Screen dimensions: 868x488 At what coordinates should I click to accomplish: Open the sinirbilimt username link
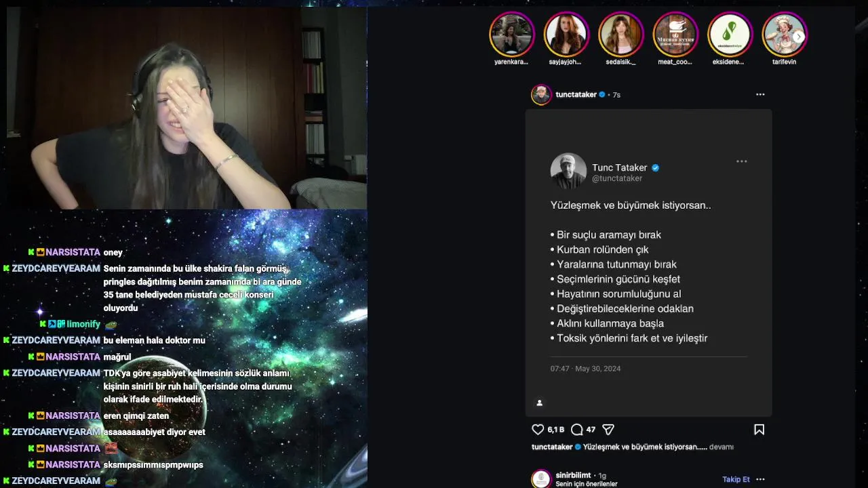[573, 475]
